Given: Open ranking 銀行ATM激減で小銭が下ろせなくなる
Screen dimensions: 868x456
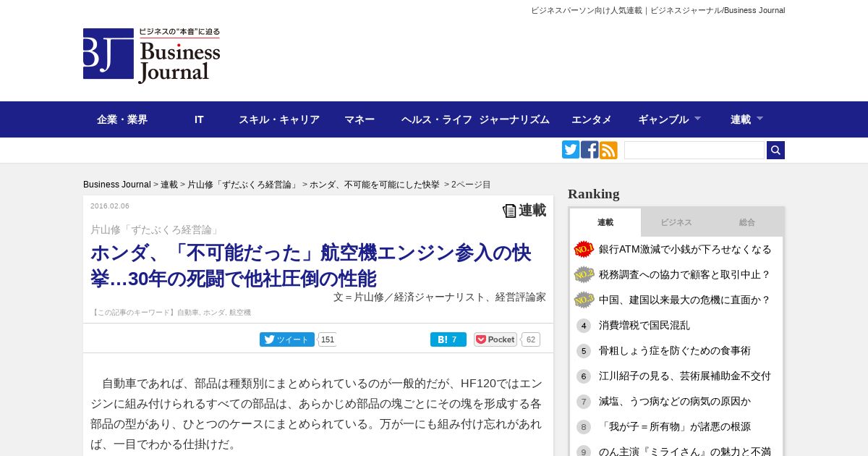Looking at the screenshot, I should (x=685, y=249).
